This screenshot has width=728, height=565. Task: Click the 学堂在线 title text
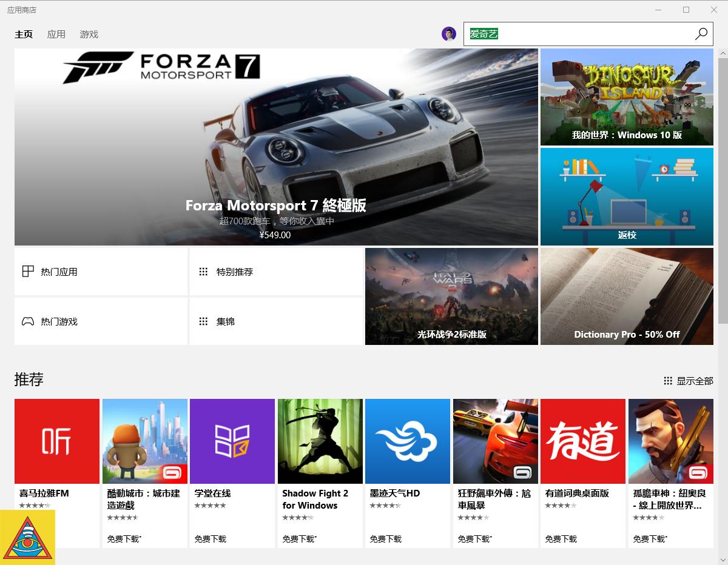(213, 493)
